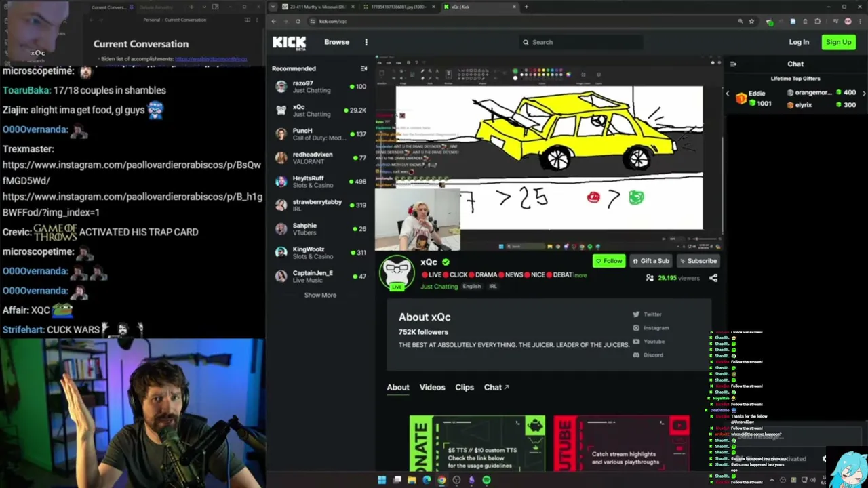
Task: Click the Log In button
Action: click(799, 42)
